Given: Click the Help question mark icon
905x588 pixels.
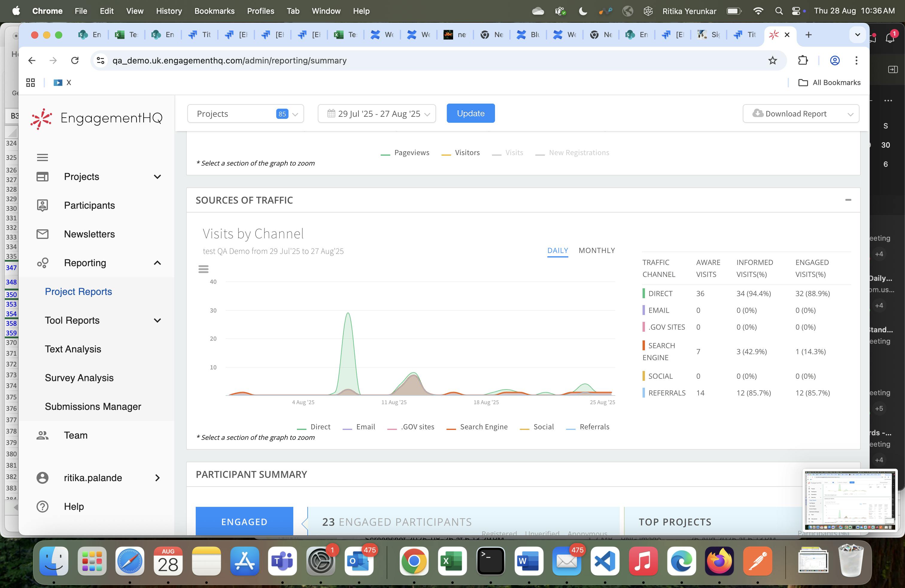Looking at the screenshot, I should click(x=42, y=506).
